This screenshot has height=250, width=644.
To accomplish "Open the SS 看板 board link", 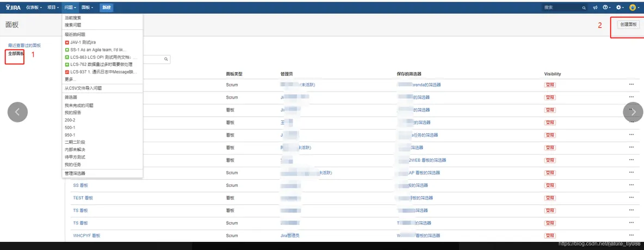I will (81, 185).
